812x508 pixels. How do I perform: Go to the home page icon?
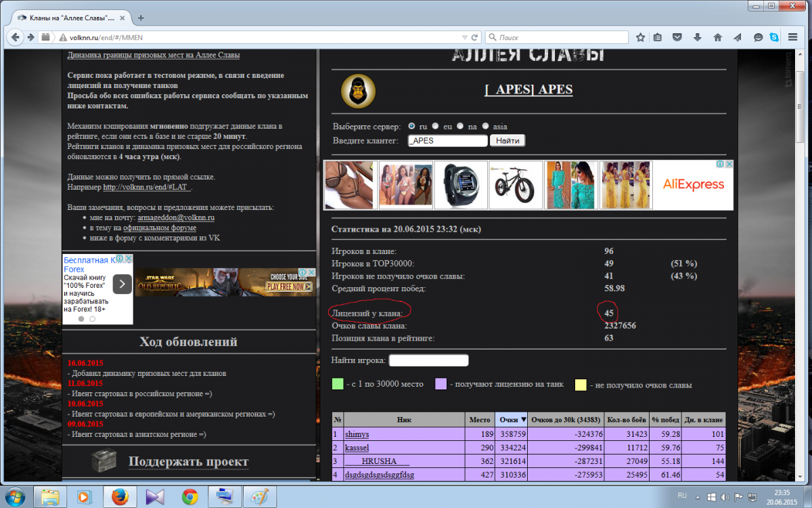[718, 37]
